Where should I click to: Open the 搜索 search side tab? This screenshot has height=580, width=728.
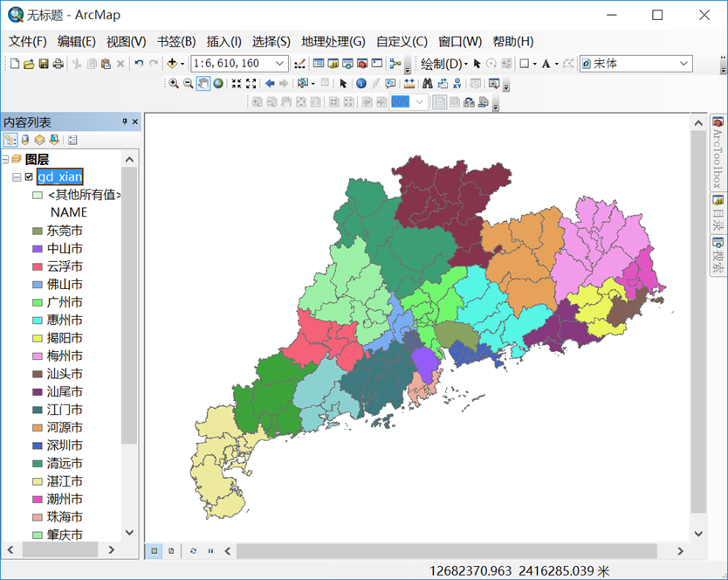click(718, 255)
